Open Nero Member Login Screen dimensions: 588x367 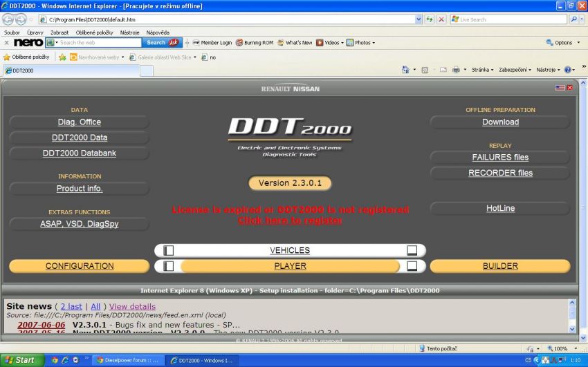click(x=212, y=43)
